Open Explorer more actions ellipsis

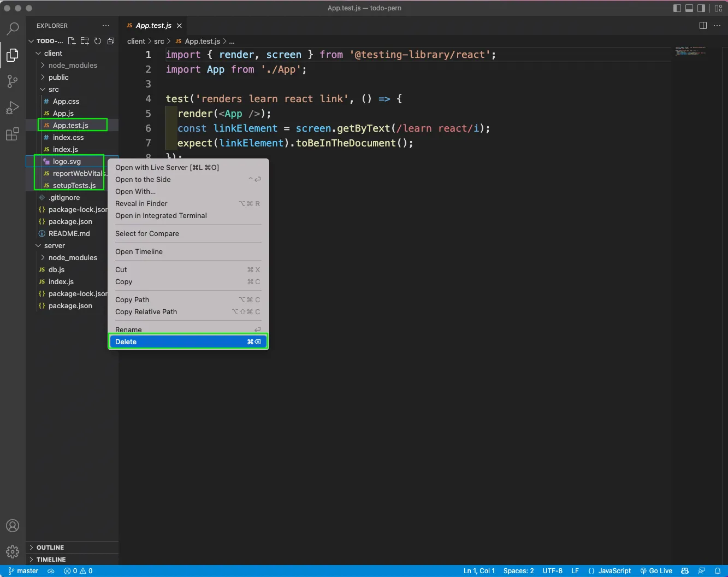click(x=106, y=26)
